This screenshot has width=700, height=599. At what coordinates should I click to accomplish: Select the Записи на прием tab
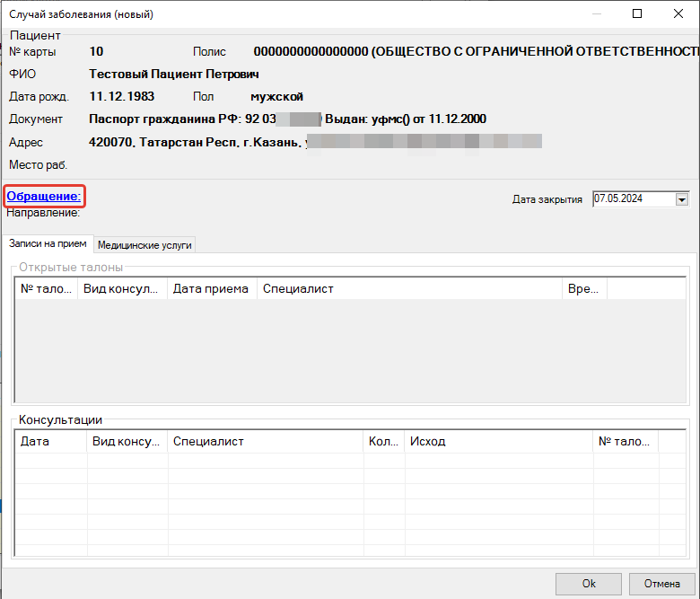tap(48, 244)
